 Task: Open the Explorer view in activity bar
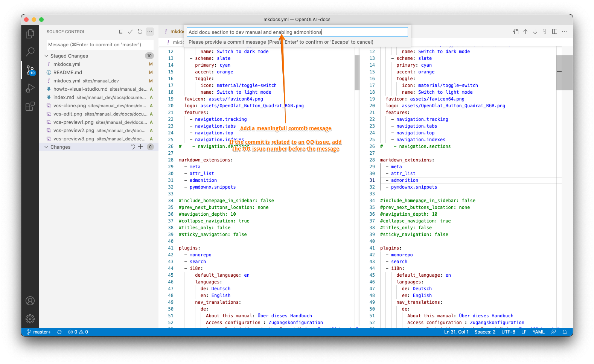coord(30,34)
